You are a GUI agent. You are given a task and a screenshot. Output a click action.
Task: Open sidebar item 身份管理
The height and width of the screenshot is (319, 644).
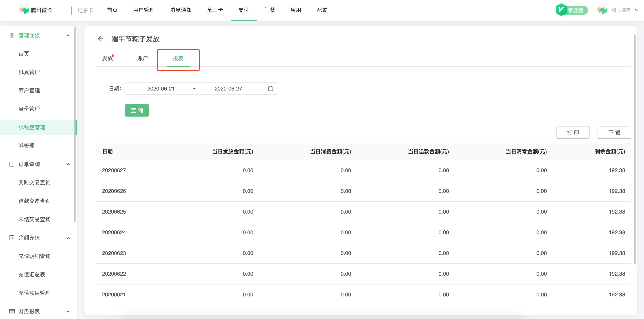[x=29, y=109]
